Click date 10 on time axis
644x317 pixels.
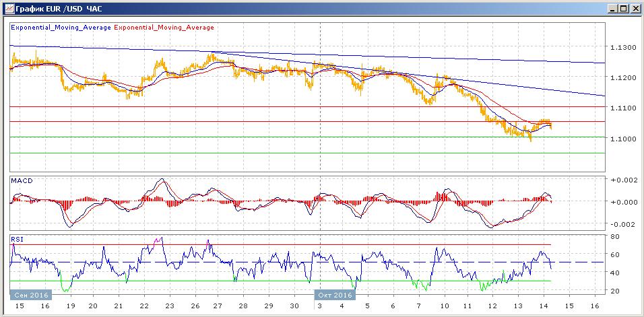445,306
